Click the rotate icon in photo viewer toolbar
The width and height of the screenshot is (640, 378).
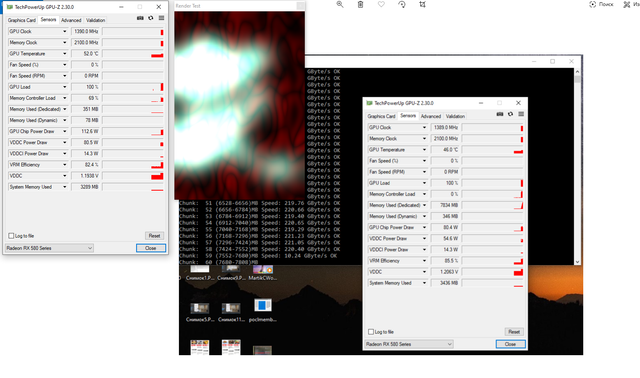(402, 4)
